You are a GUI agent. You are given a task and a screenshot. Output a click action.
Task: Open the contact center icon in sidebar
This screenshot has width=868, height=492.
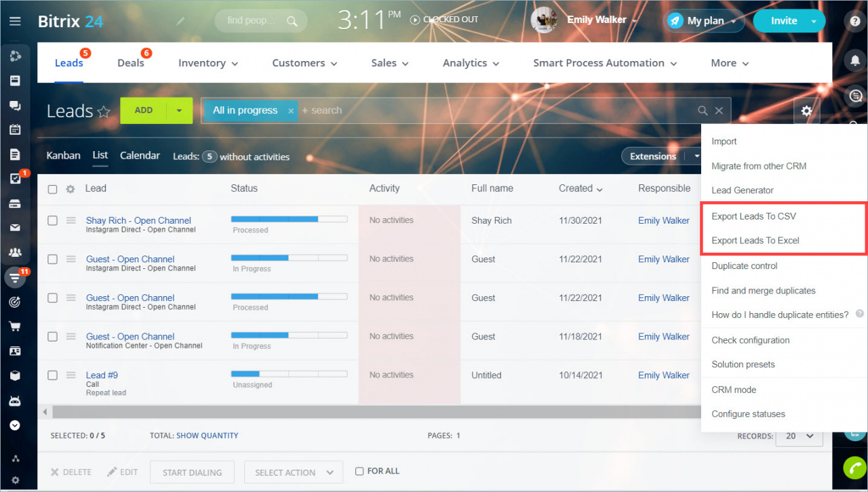click(15, 351)
